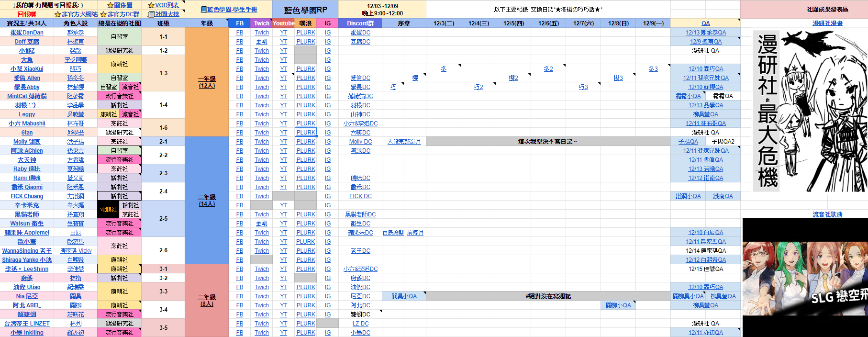This screenshot has height=337, width=868.
Task: Open PLURK link in Applemei row
Action: (306, 233)
